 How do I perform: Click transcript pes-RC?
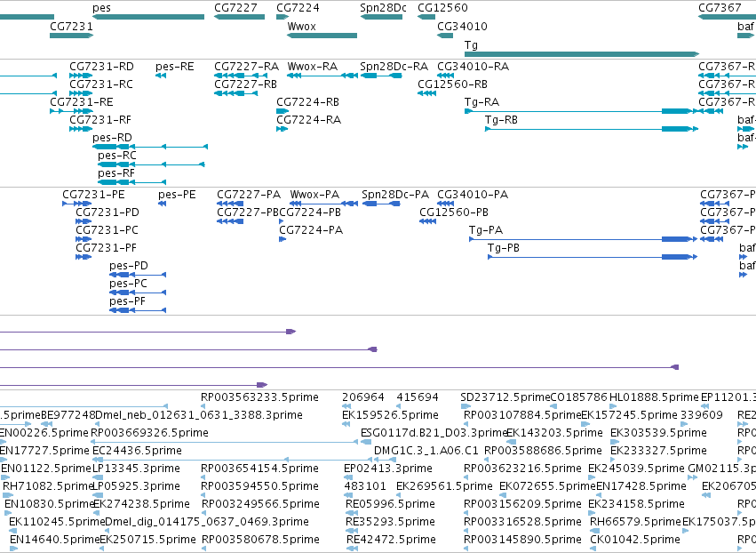tap(117, 156)
